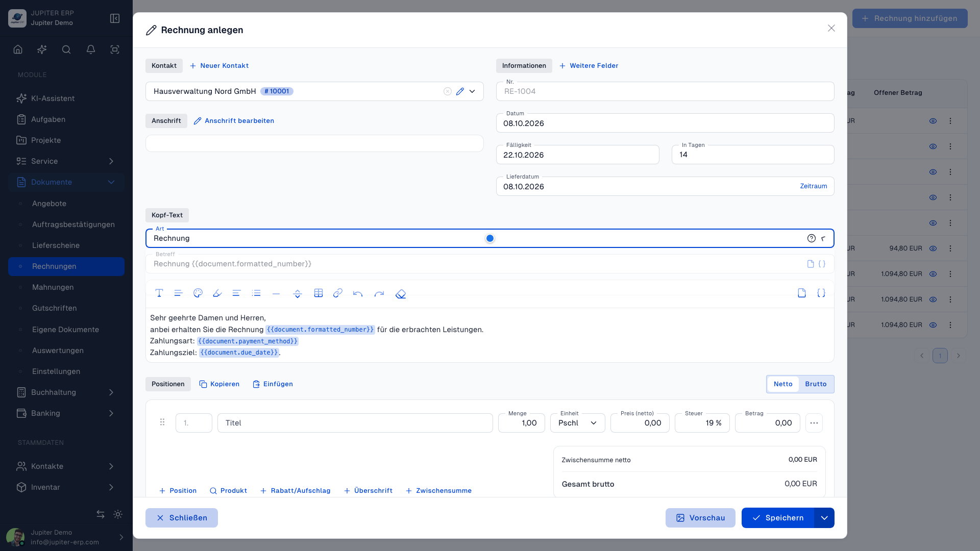Screen dimensions: 980x551
Task: Click Anschrift bearbeiten link
Action: pos(234,121)
